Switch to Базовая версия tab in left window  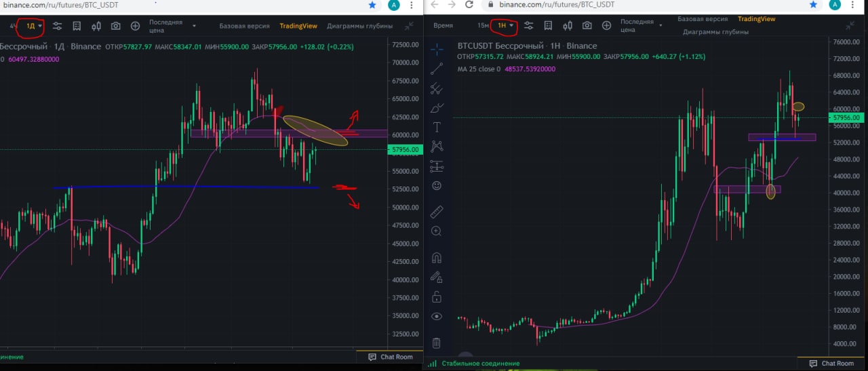coord(244,26)
